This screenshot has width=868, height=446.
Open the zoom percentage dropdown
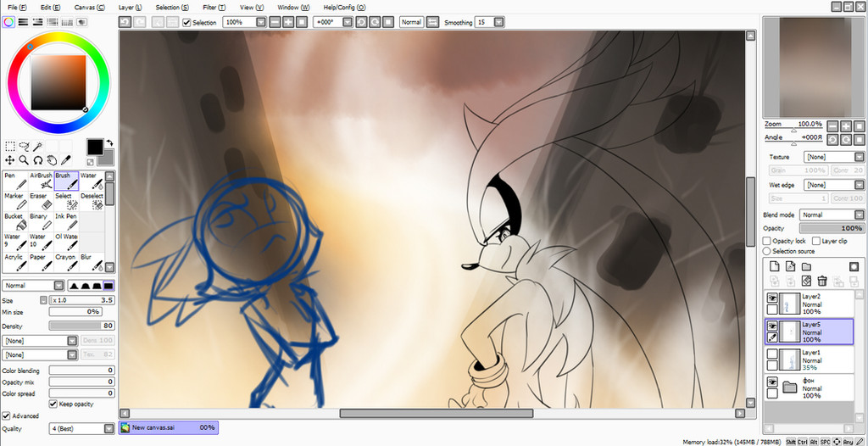pos(261,22)
